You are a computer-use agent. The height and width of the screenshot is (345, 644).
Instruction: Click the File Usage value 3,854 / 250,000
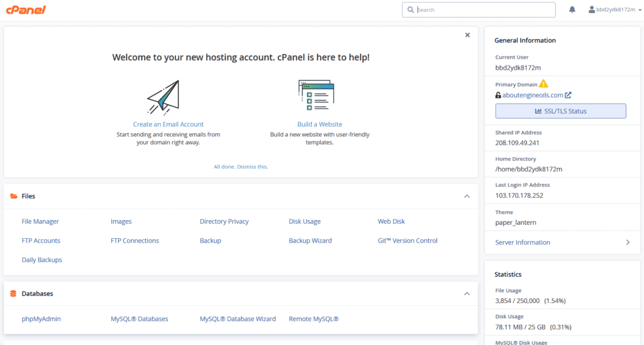[x=518, y=300]
